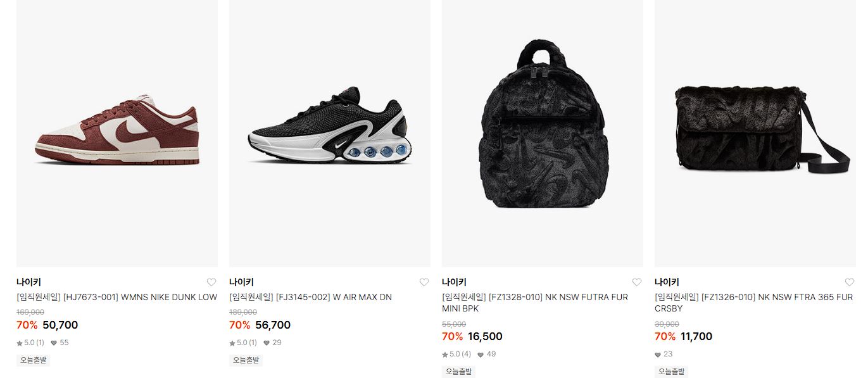
Task: Click the [FZ1328-010] NK NSW FUTRA FUR MINI BPK title
Action: click(535, 303)
